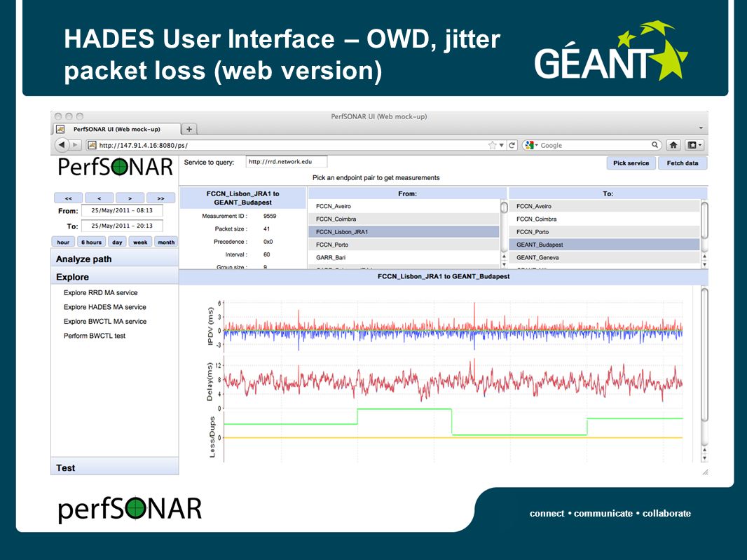Image resolution: width=747 pixels, height=560 pixels.
Task: Click the new tab plus button
Action: click(189, 129)
